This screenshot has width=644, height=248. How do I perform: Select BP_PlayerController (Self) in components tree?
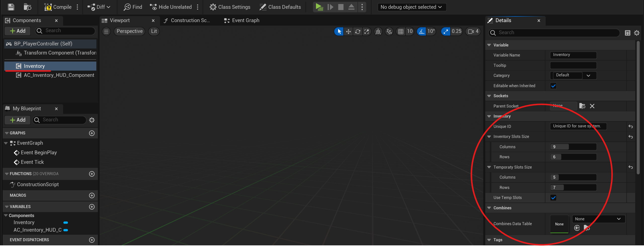coord(50,44)
